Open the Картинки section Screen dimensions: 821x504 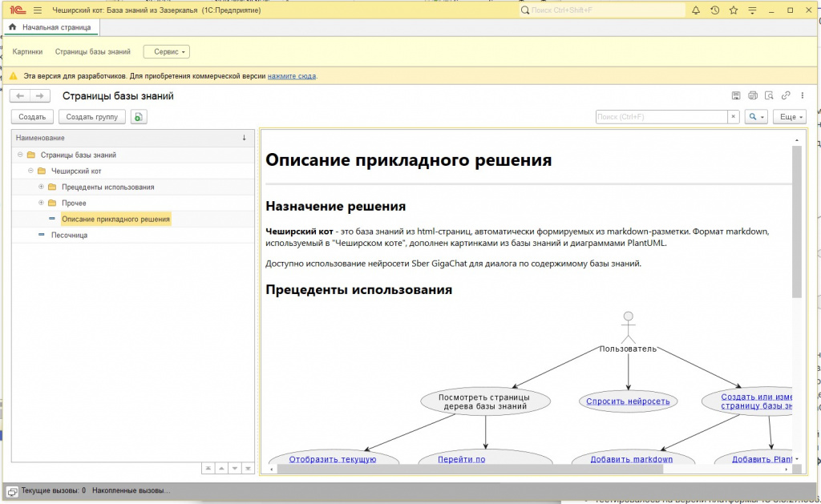pos(27,52)
